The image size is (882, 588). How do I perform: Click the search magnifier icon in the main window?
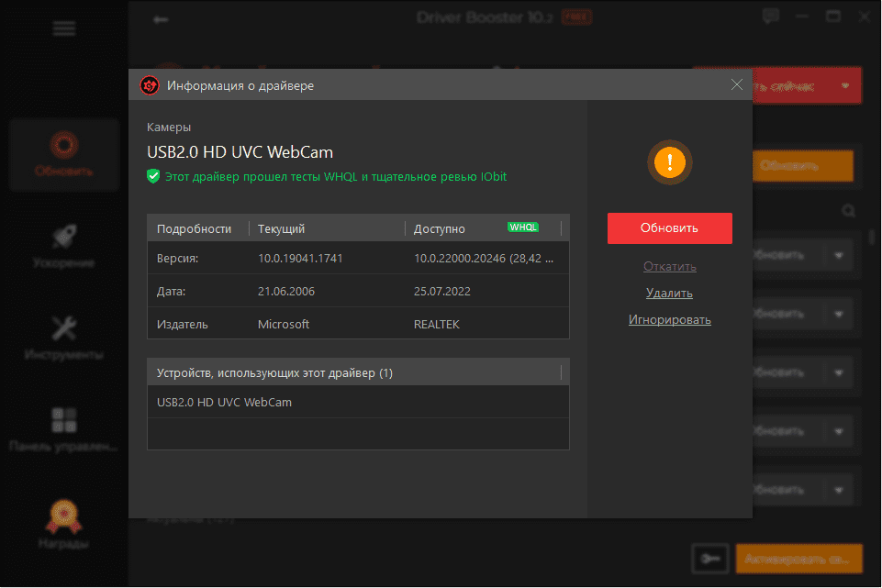(x=848, y=211)
